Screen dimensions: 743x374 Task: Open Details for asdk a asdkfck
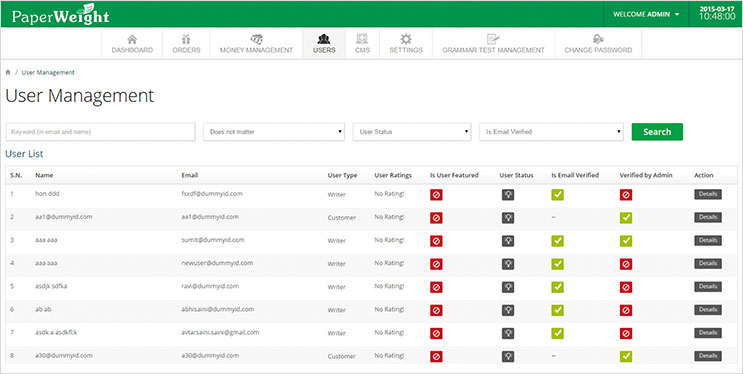(708, 333)
